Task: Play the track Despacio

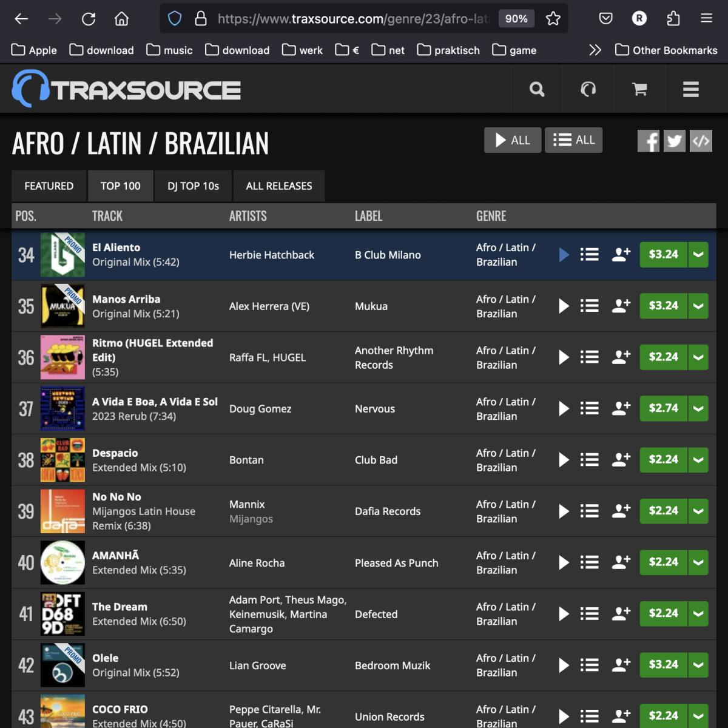Action: click(x=564, y=460)
